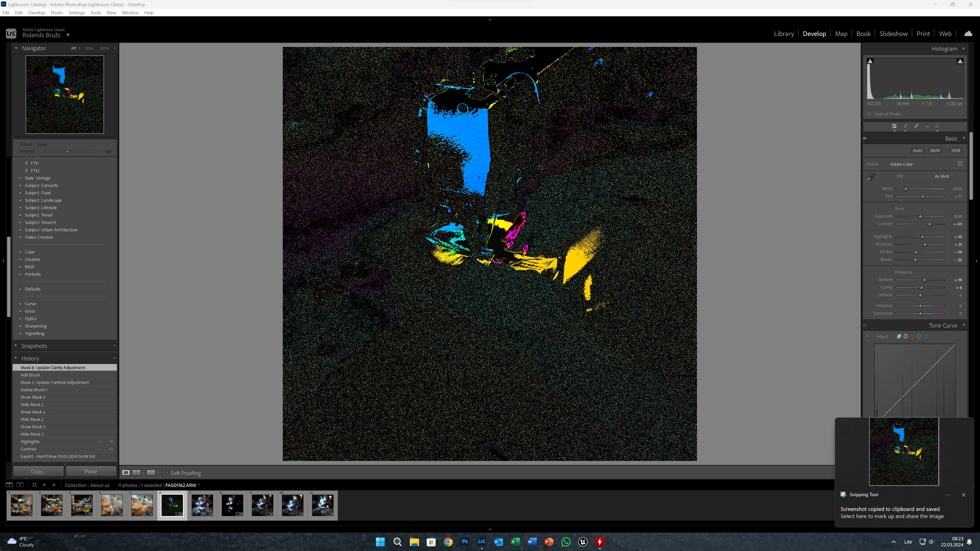The width and height of the screenshot is (980, 551).
Task: Click the Copy... settings button
Action: (38, 471)
